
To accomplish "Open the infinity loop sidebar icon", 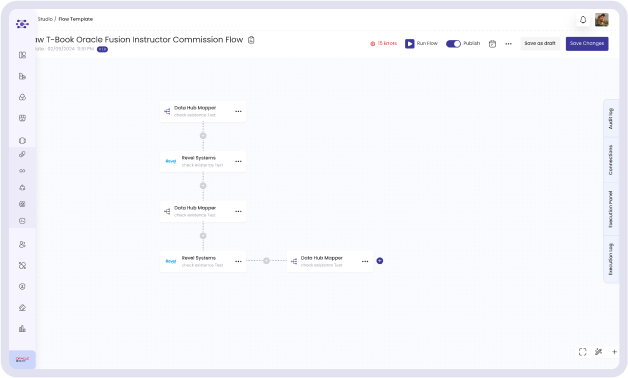I will pos(22,171).
